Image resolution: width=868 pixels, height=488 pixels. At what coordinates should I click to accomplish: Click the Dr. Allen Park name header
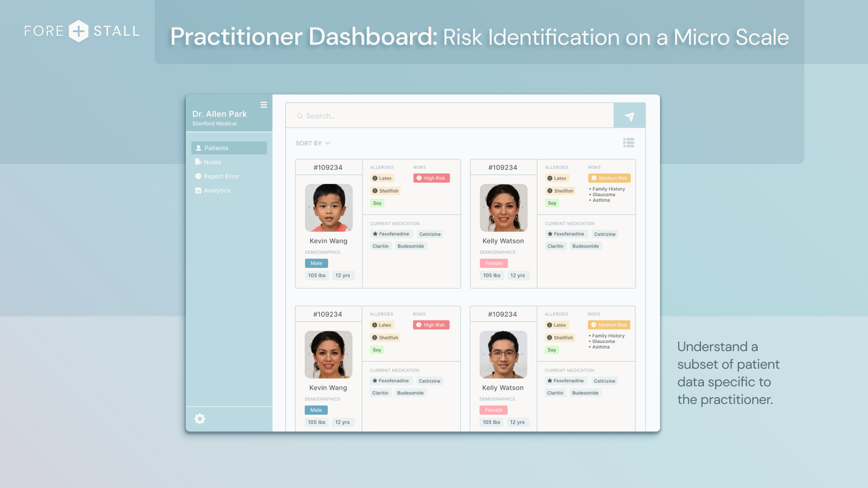click(x=220, y=114)
